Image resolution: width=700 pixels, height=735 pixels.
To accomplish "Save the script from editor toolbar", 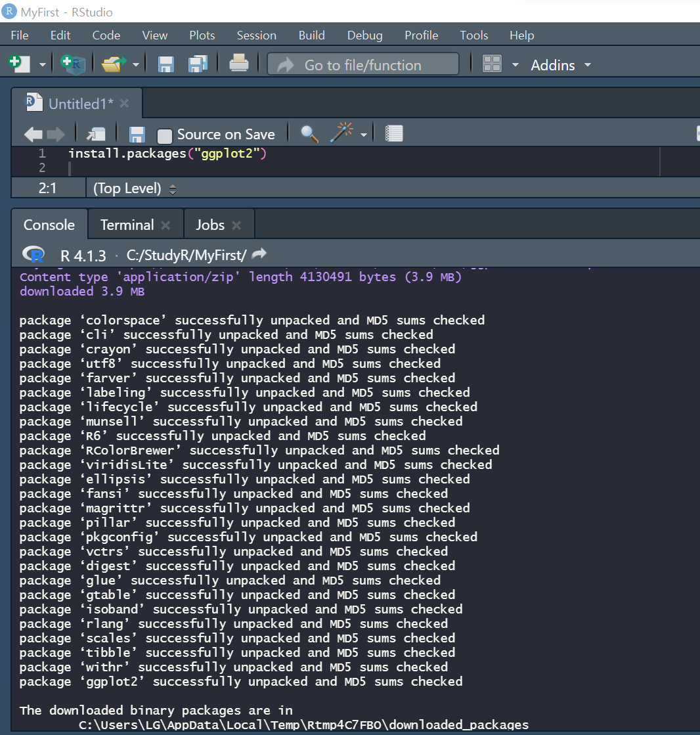I will coord(137,135).
